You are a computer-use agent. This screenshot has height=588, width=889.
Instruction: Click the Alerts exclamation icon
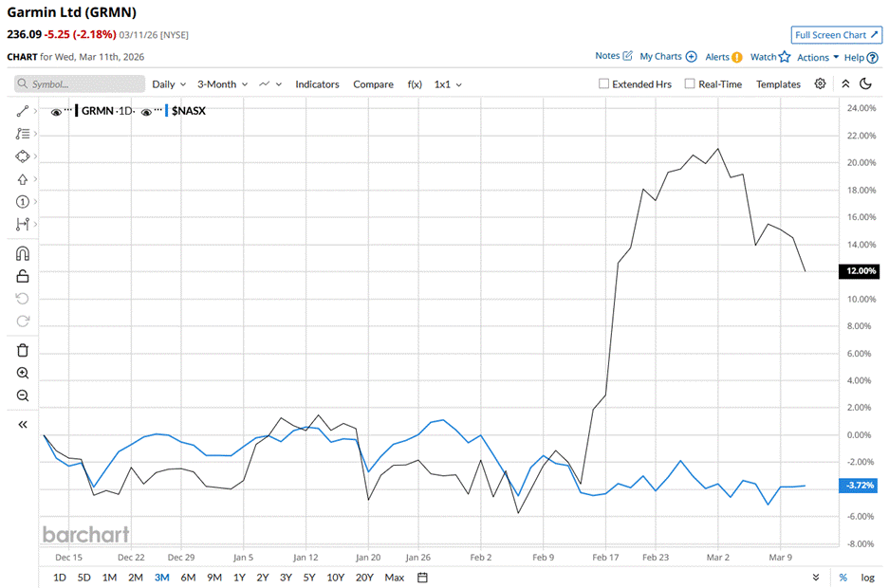(x=737, y=57)
